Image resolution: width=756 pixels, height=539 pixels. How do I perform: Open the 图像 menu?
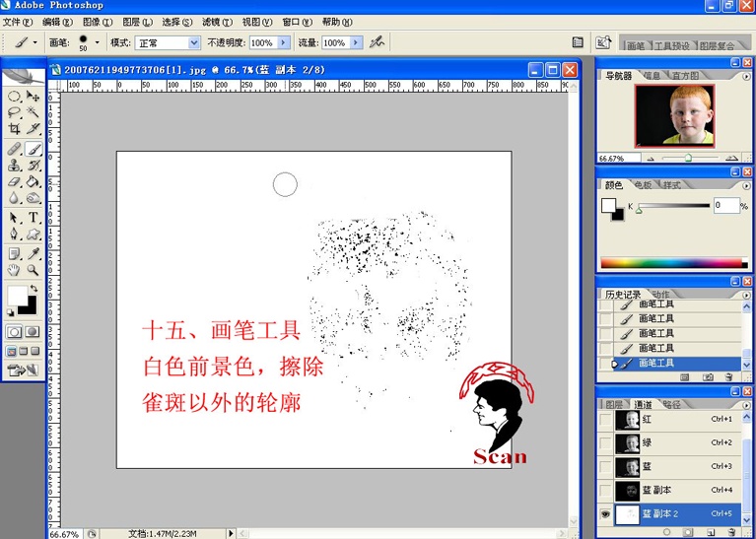[98, 23]
